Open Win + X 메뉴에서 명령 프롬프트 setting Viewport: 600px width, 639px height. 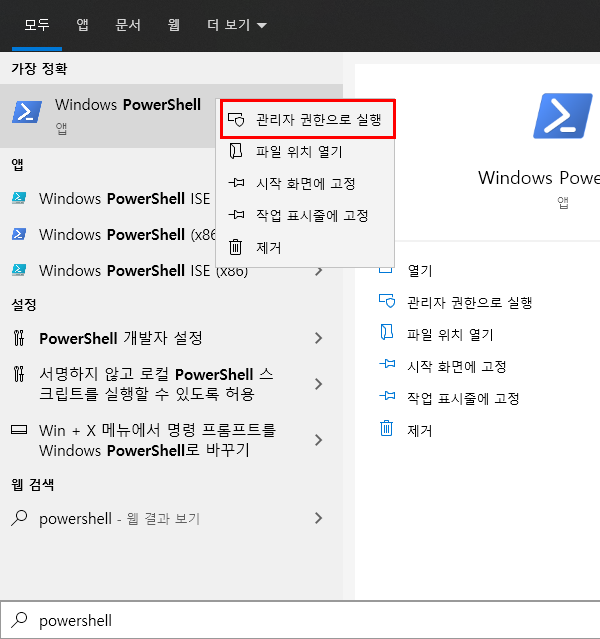coord(171,440)
